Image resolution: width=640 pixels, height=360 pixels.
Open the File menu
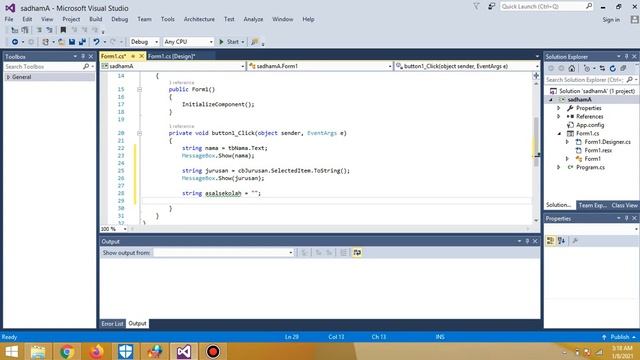(x=9, y=19)
